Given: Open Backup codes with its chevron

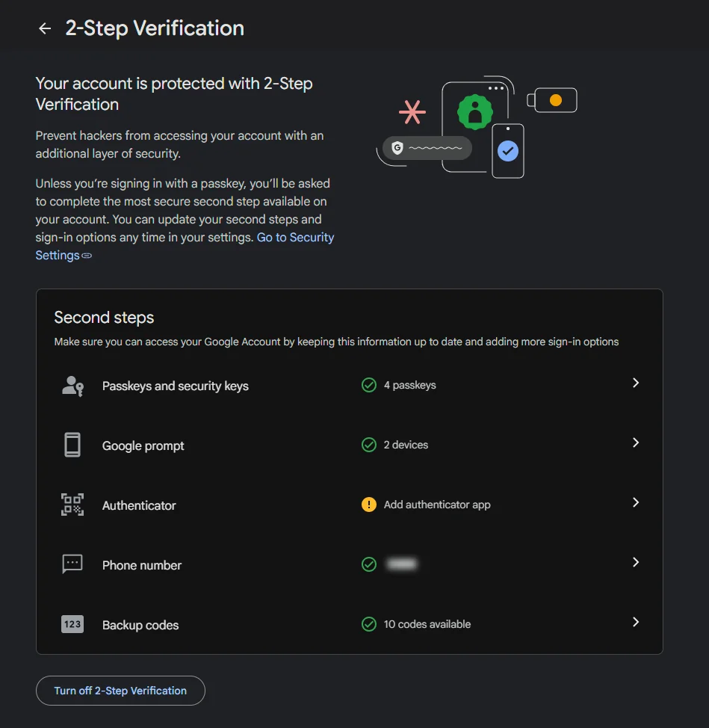Looking at the screenshot, I should click(636, 622).
